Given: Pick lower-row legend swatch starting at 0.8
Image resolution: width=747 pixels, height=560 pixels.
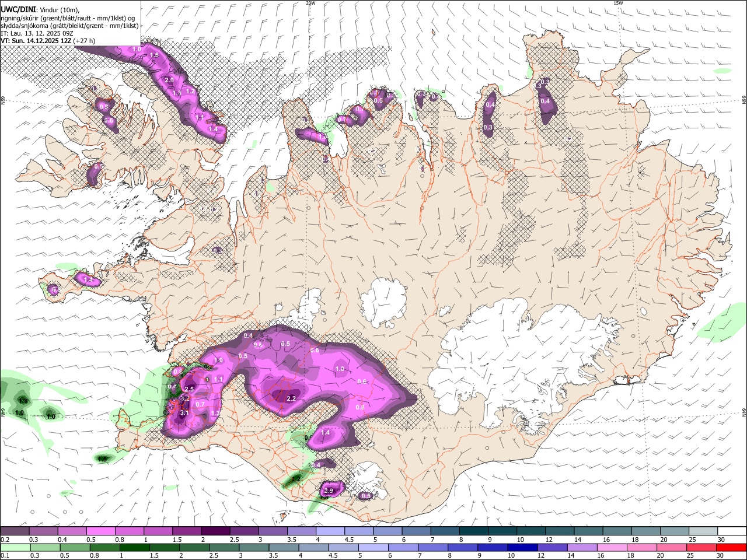Looking at the screenshot, I should 104,548.
